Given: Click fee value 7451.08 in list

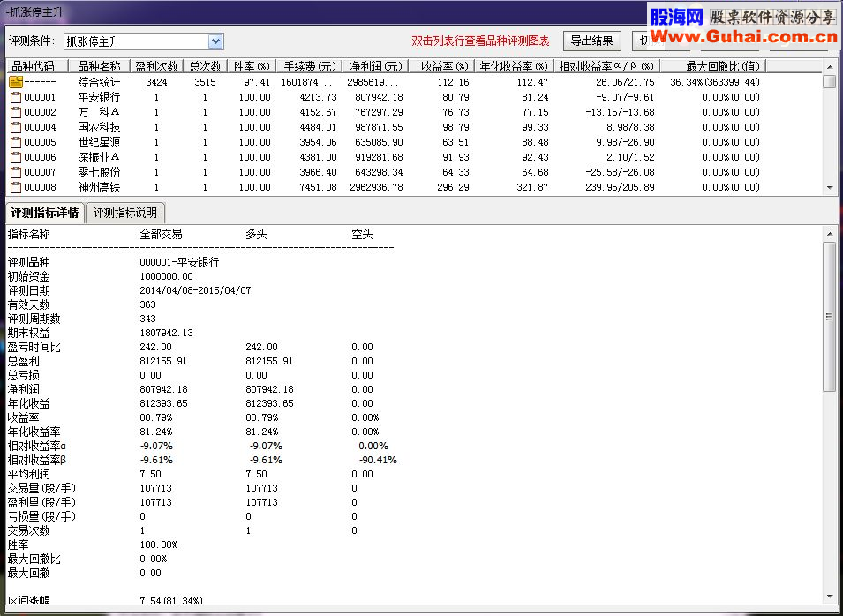Looking at the screenshot, I should pos(319,188).
